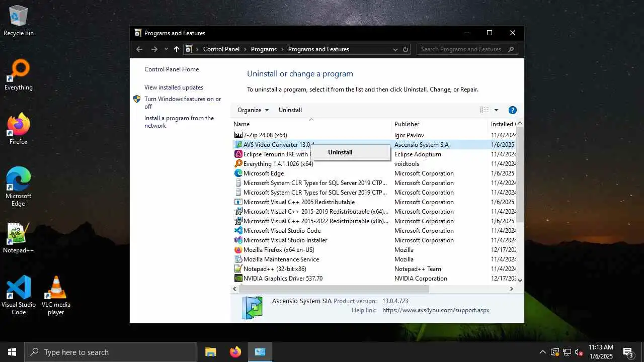644x362 pixels.
Task: Click the Microsoft Visual Studio Code list icon
Action: tap(238, 230)
